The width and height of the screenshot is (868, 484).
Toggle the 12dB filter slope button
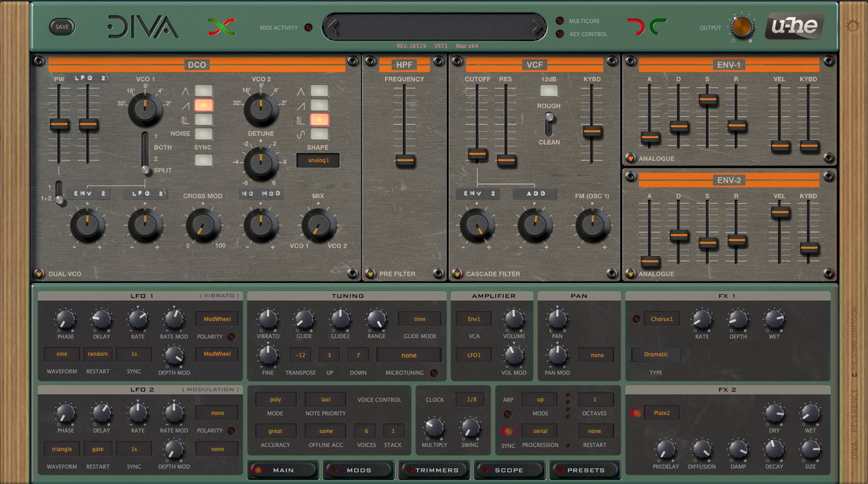(x=549, y=91)
